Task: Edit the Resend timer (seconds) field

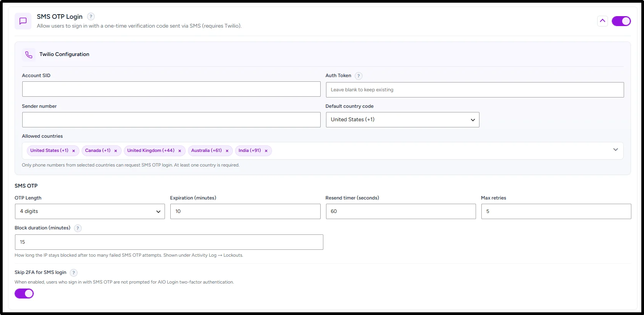Action: click(401, 211)
